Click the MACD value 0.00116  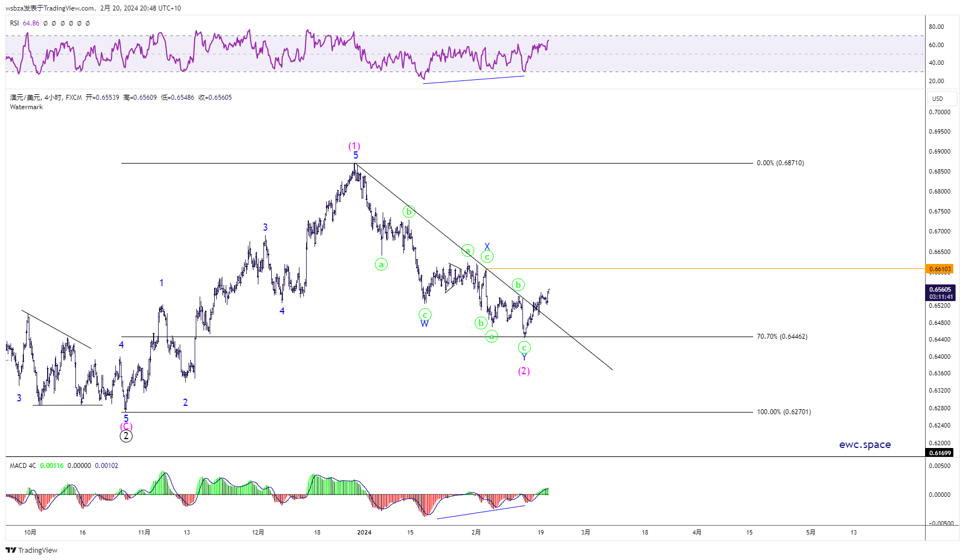tap(52, 466)
